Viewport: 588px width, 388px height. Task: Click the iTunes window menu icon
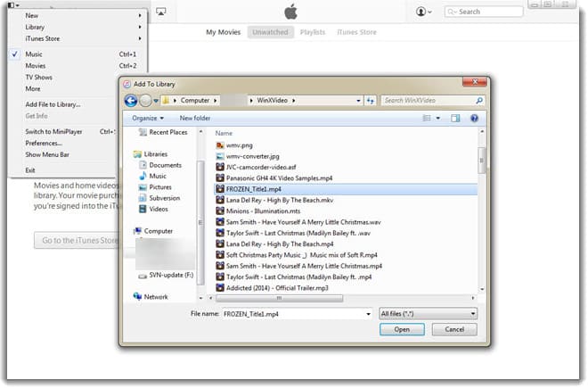coord(13,4)
